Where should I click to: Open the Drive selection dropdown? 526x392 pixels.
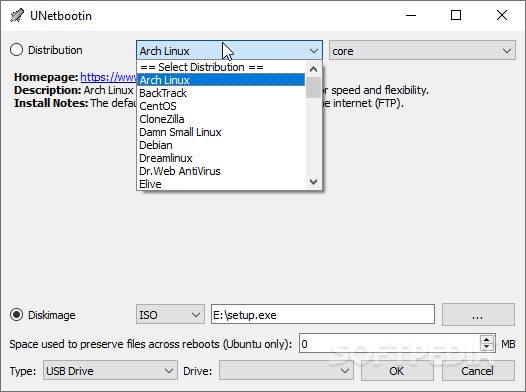[x=286, y=371]
